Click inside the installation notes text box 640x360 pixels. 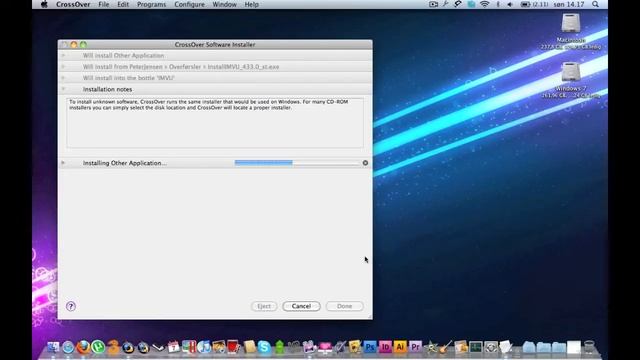pos(215,123)
